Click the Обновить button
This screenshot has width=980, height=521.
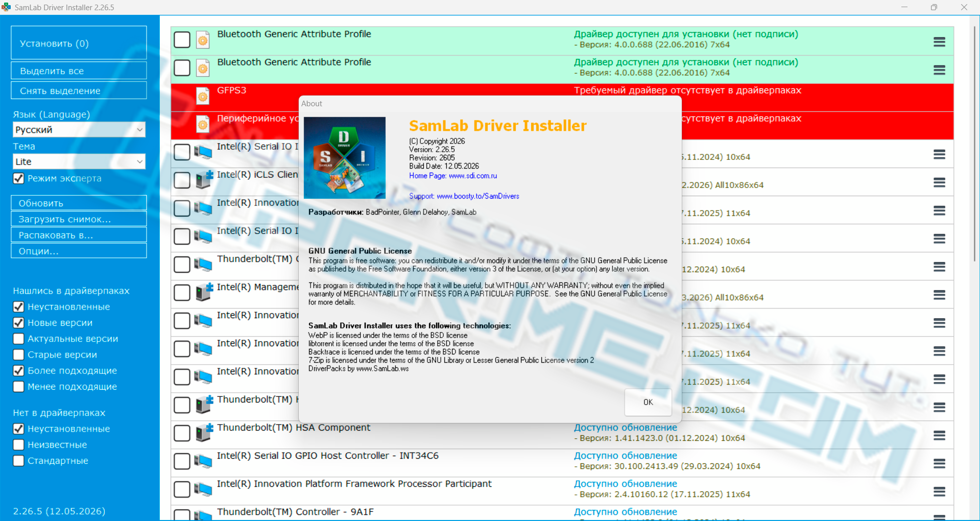click(x=79, y=203)
